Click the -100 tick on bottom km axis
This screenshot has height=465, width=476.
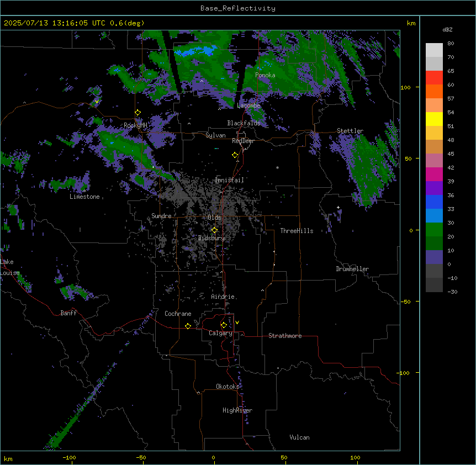tap(69, 457)
